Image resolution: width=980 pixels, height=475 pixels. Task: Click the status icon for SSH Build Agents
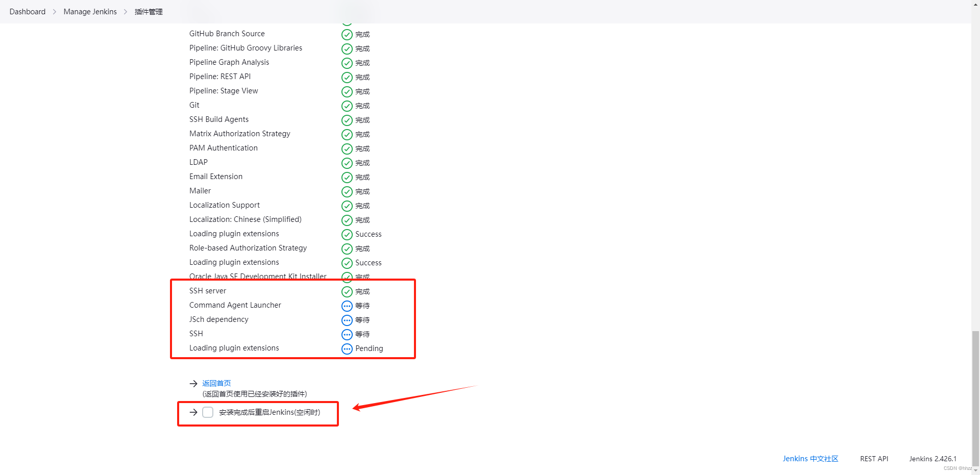(347, 120)
